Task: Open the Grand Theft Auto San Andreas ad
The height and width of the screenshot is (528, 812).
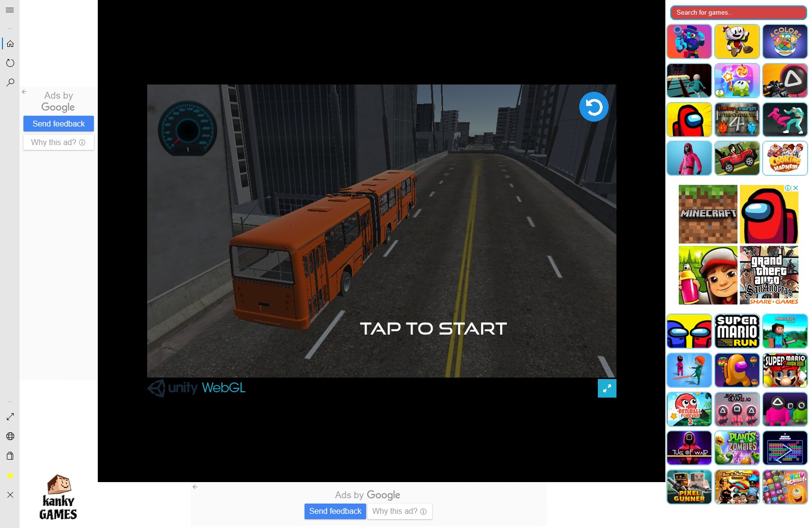Action: [x=769, y=275]
